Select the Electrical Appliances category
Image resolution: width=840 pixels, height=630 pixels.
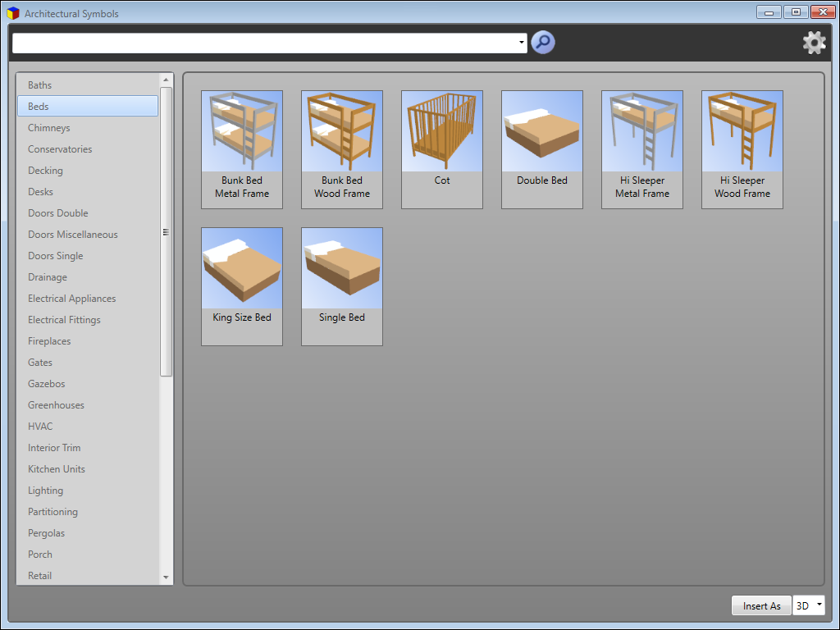(x=71, y=298)
